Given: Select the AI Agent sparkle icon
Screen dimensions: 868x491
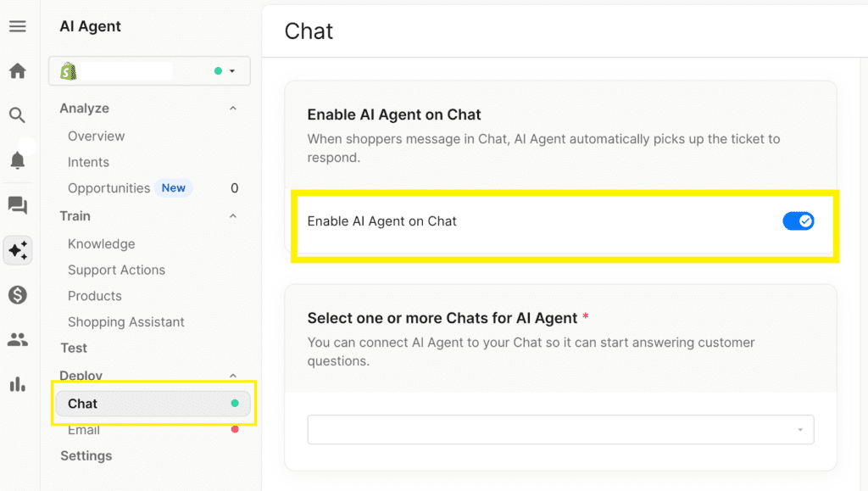Looking at the screenshot, I should coord(17,250).
